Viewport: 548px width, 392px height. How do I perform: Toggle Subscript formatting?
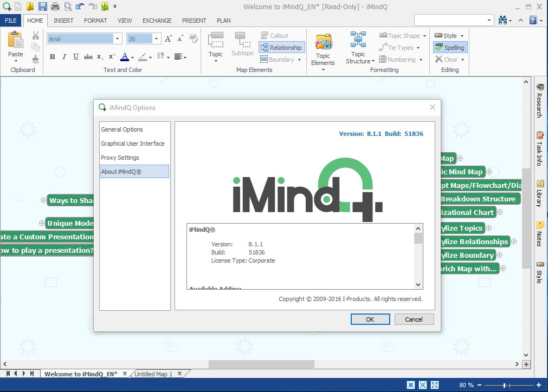[100, 56]
